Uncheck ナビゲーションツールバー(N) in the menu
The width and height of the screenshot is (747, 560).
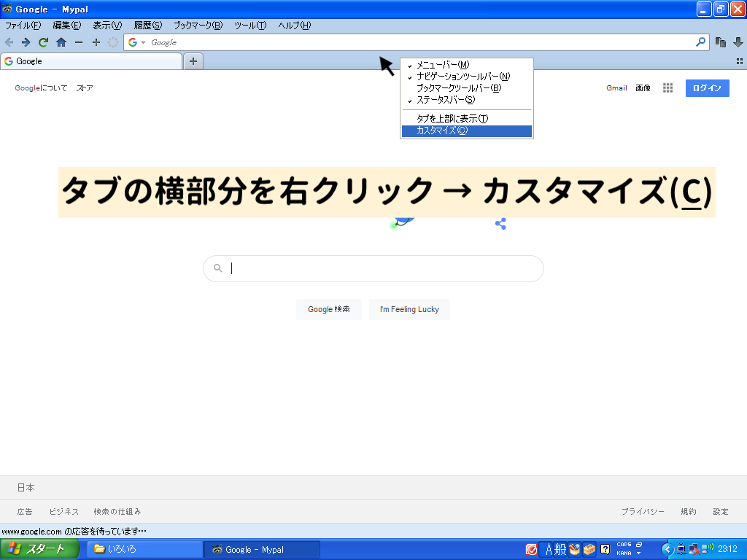coord(467,76)
